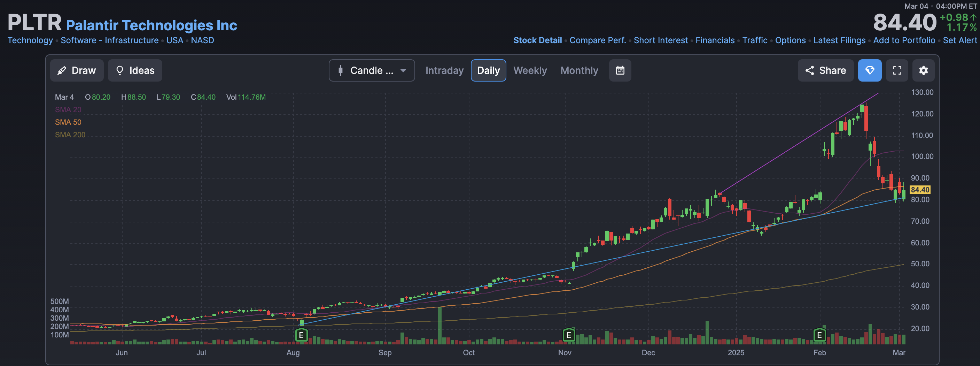
Task: Click the SMA 20 legend label
Action: click(68, 110)
